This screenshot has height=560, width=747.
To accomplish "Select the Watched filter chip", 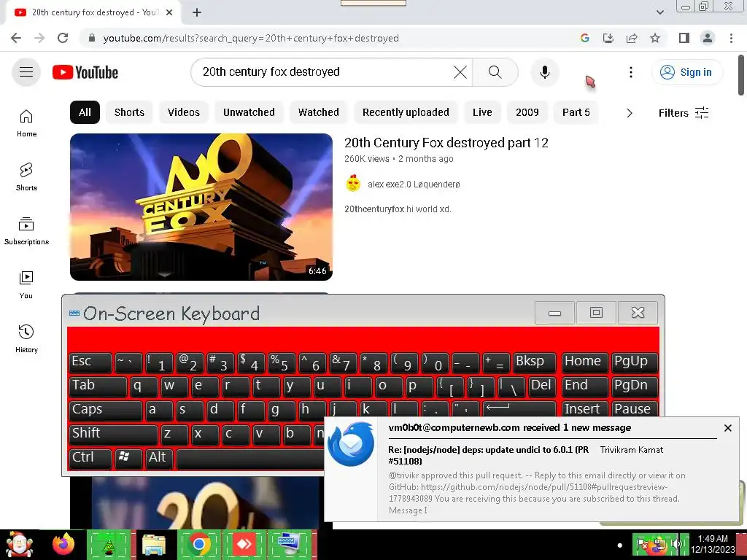I will coord(318,112).
